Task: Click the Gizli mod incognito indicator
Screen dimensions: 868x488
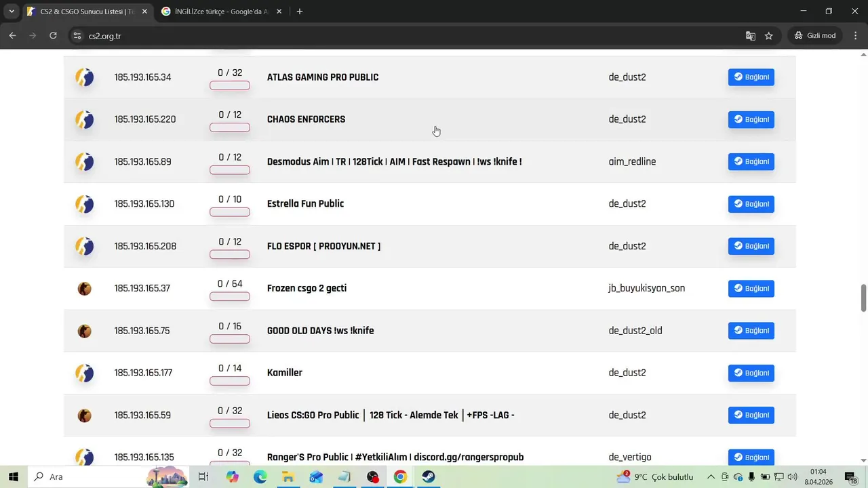Action: (814, 36)
